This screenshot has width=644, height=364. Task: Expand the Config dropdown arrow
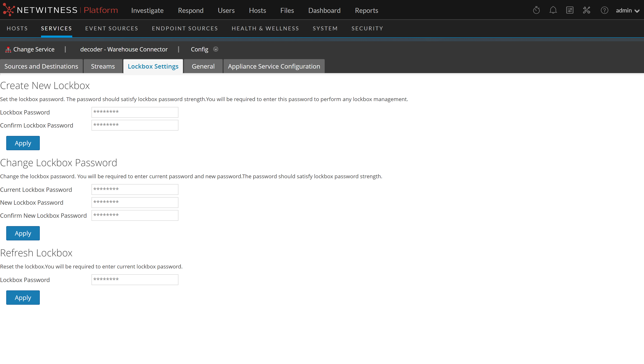[x=216, y=49]
